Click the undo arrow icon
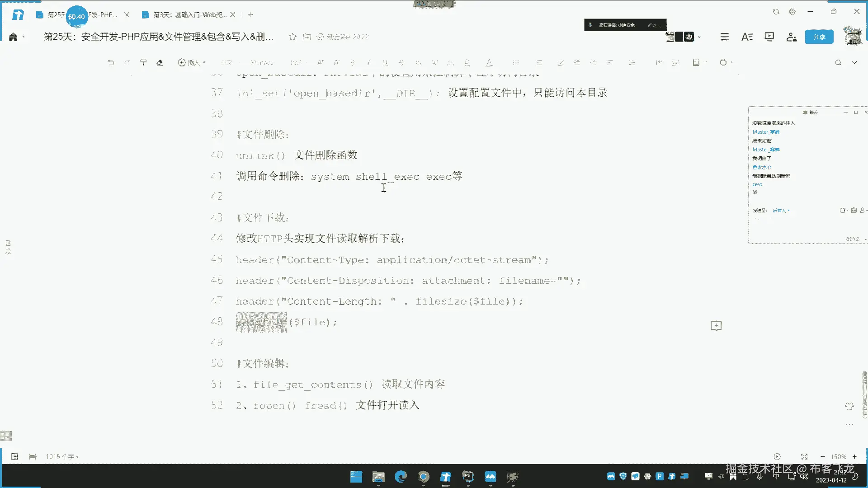The height and width of the screenshot is (488, 868). 111,62
